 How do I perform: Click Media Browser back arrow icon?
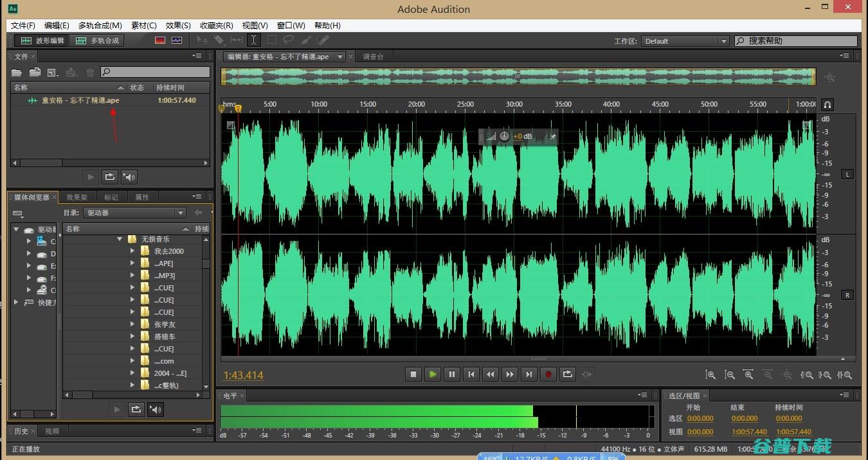click(199, 213)
